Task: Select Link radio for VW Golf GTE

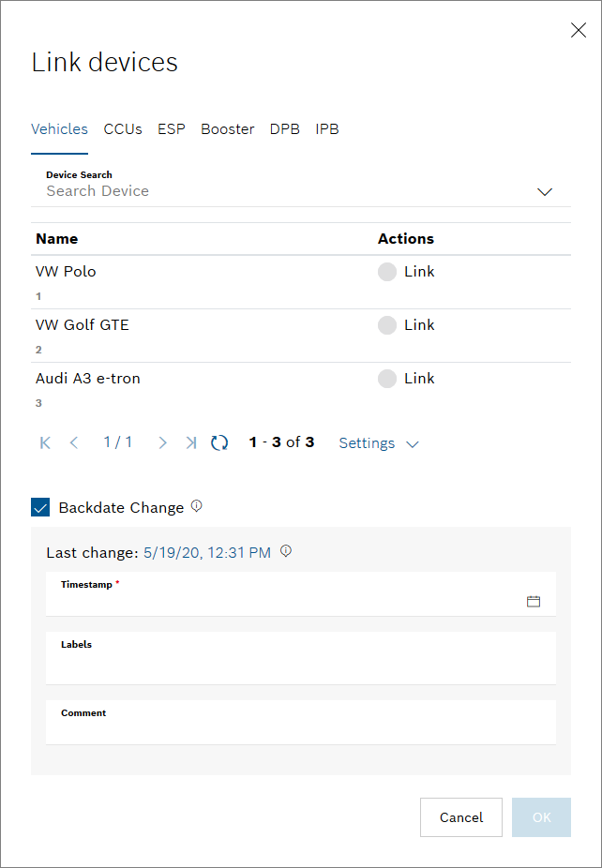Action: pos(386,325)
